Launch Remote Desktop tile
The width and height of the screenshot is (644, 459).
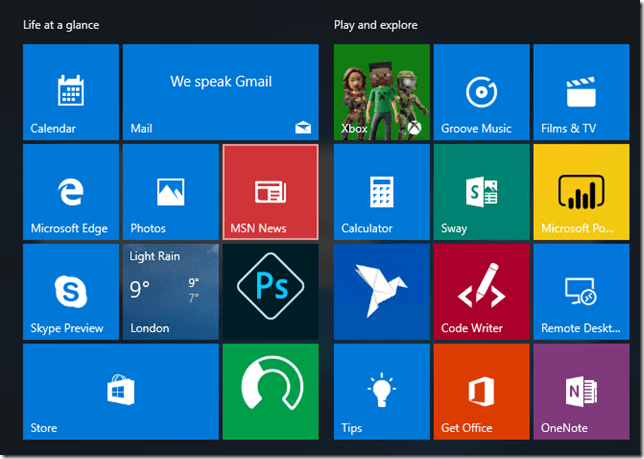coord(581,292)
